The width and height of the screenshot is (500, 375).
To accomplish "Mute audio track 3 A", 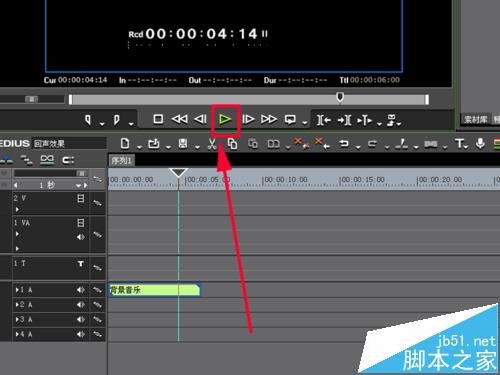I will click(81, 319).
